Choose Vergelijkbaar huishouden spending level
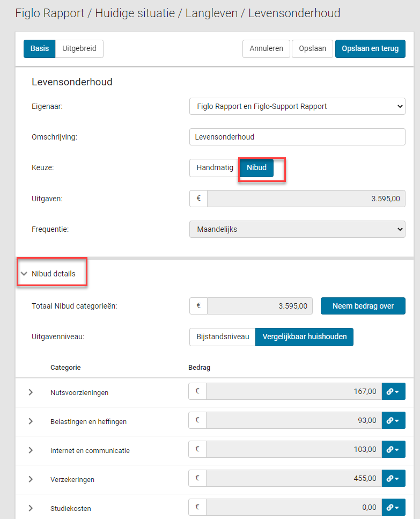The height and width of the screenshot is (519, 420). pyautogui.click(x=304, y=337)
